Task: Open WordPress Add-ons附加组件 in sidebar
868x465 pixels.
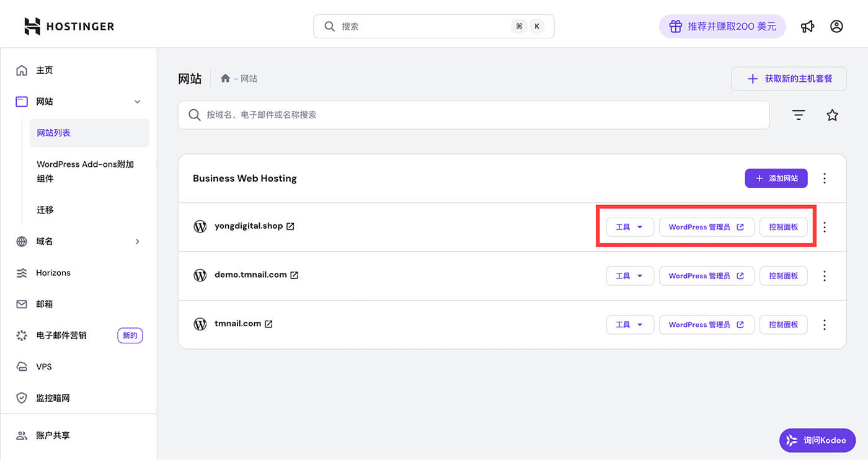Action: coord(86,171)
